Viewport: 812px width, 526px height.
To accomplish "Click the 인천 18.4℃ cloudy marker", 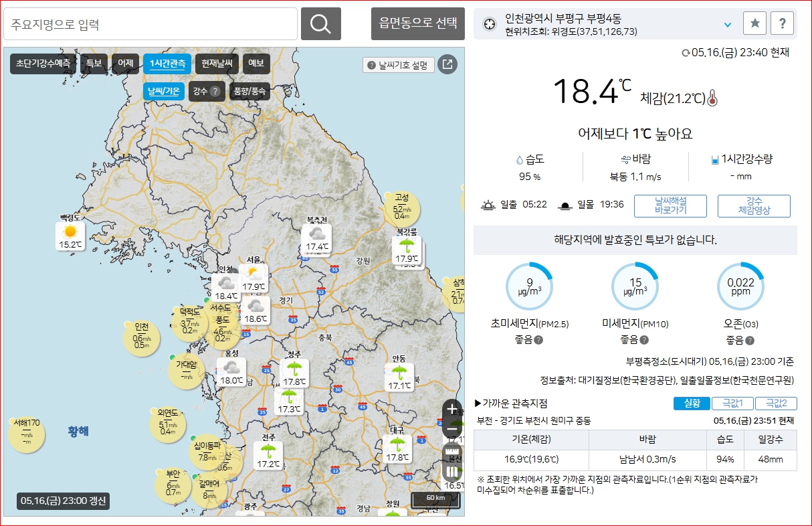I will point(226,288).
